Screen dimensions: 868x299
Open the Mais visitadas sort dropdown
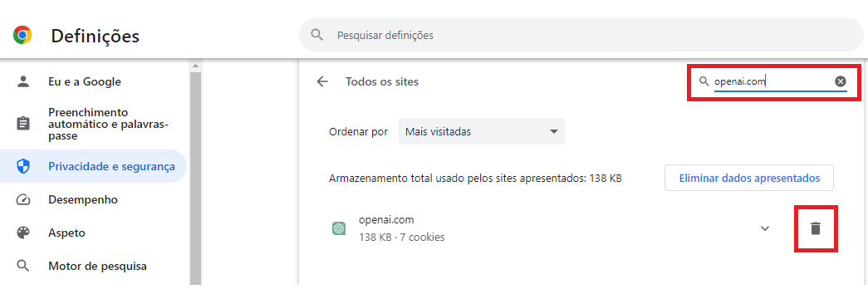(482, 132)
